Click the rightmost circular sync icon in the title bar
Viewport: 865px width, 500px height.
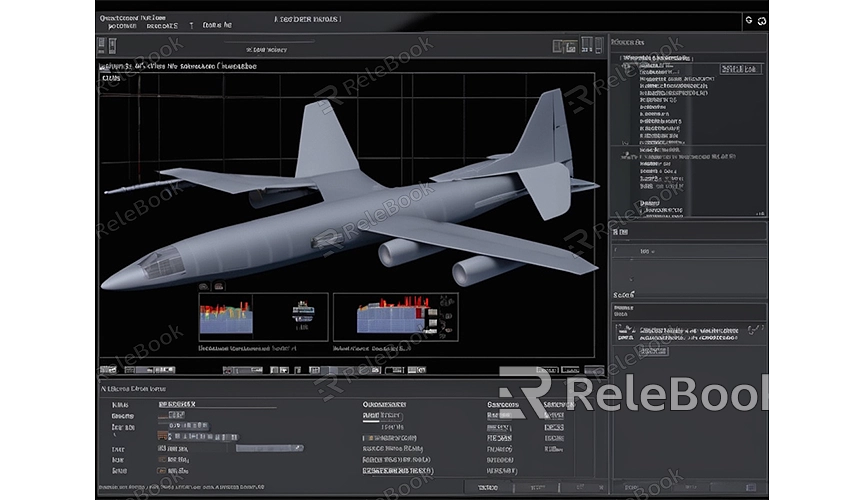coord(761,20)
